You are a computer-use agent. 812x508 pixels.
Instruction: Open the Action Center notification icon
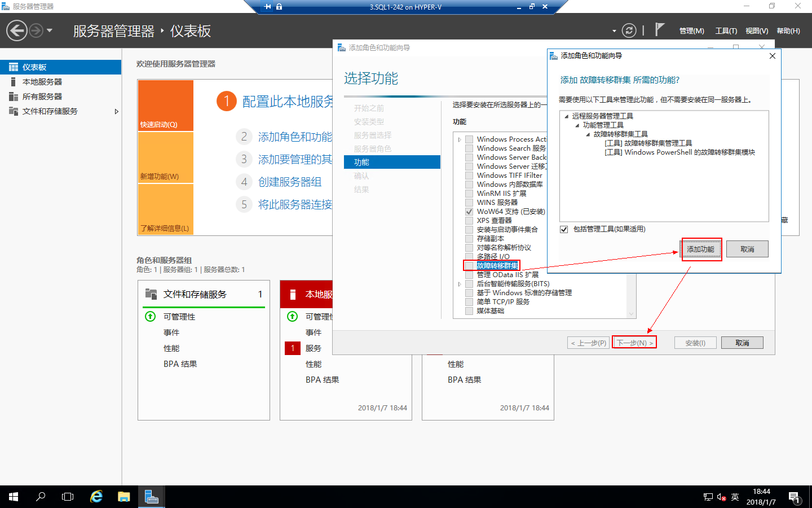pyautogui.click(x=795, y=497)
